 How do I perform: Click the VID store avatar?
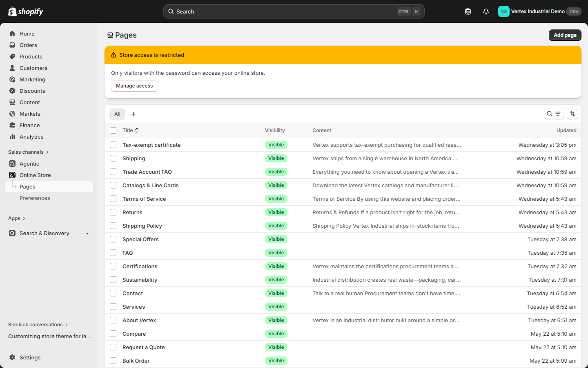[x=504, y=11]
